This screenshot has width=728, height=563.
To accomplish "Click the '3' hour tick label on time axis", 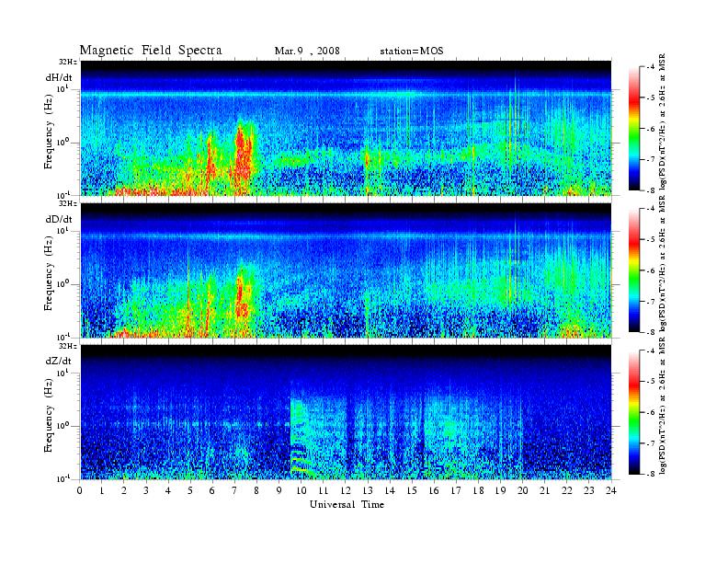I will 146,490.
